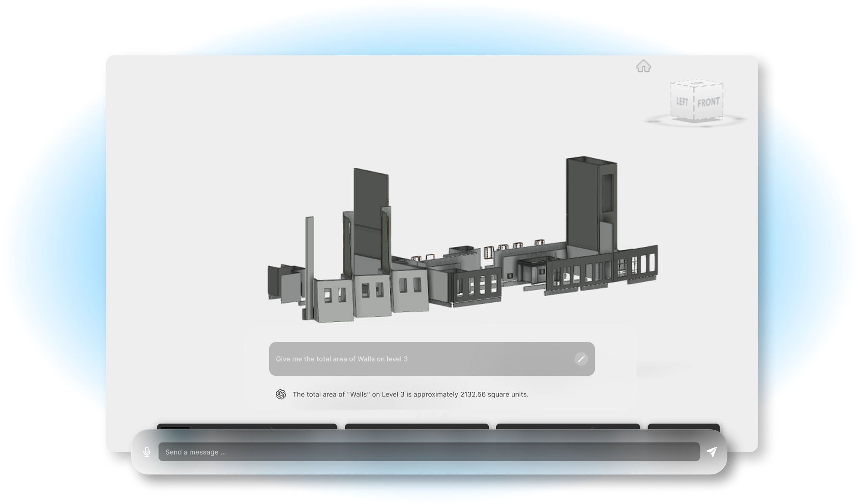The height and width of the screenshot is (504, 859).
Task: Click the OpenAI logo beside the response
Action: pyautogui.click(x=281, y=394)
